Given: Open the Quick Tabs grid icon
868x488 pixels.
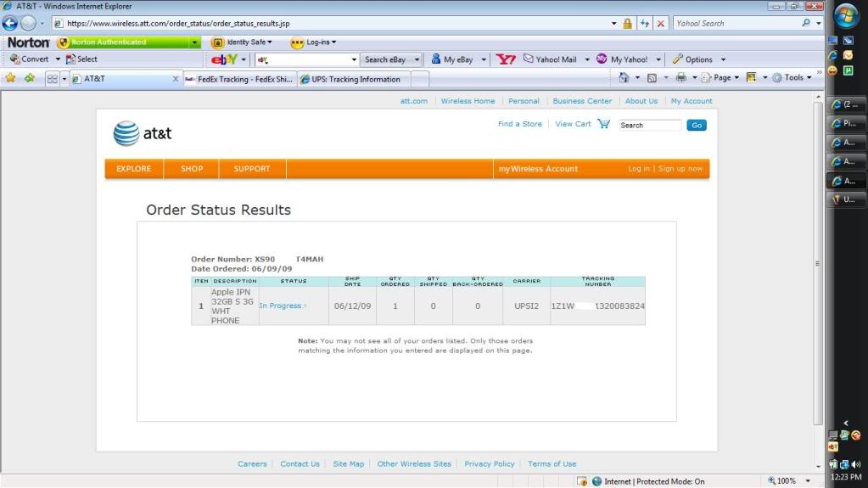Looking at the screenshot, I should (52, 79).
